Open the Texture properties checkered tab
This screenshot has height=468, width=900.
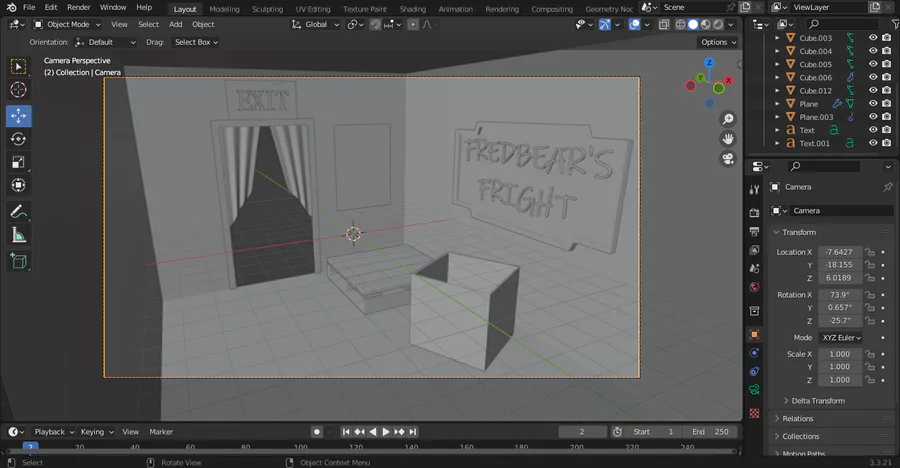pos(754,413)
